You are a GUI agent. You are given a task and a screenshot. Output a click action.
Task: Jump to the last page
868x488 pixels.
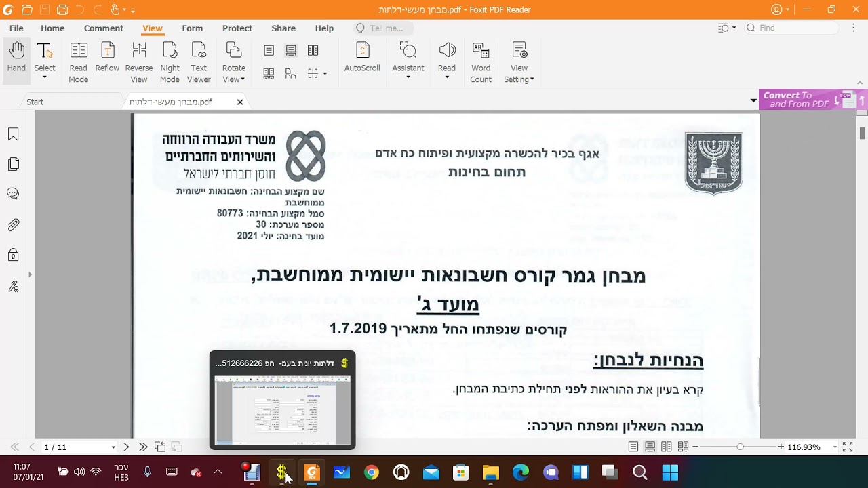click(x=143, y=447)
